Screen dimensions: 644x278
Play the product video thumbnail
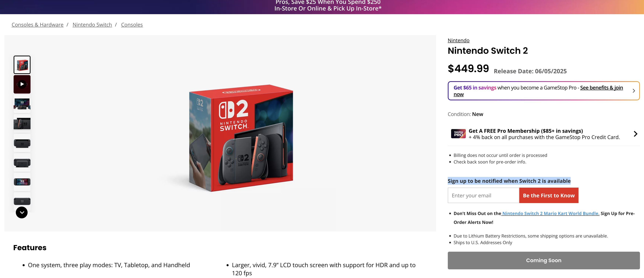pos(22,84)
